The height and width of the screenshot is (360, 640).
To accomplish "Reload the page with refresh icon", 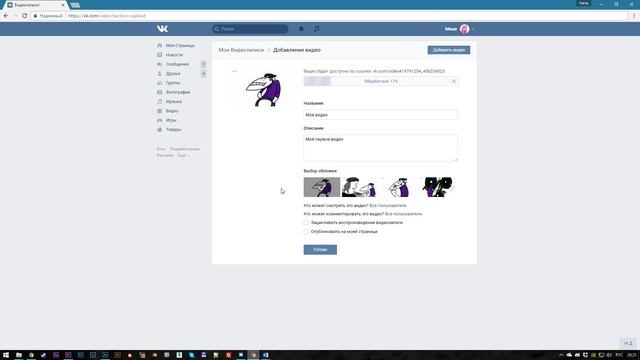I will point(24,16).
